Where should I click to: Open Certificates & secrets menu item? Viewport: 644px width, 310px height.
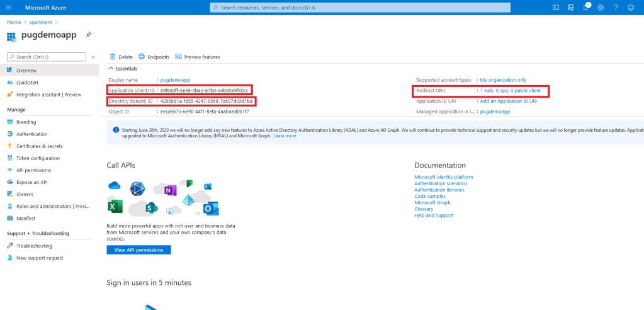coord(39,146)
